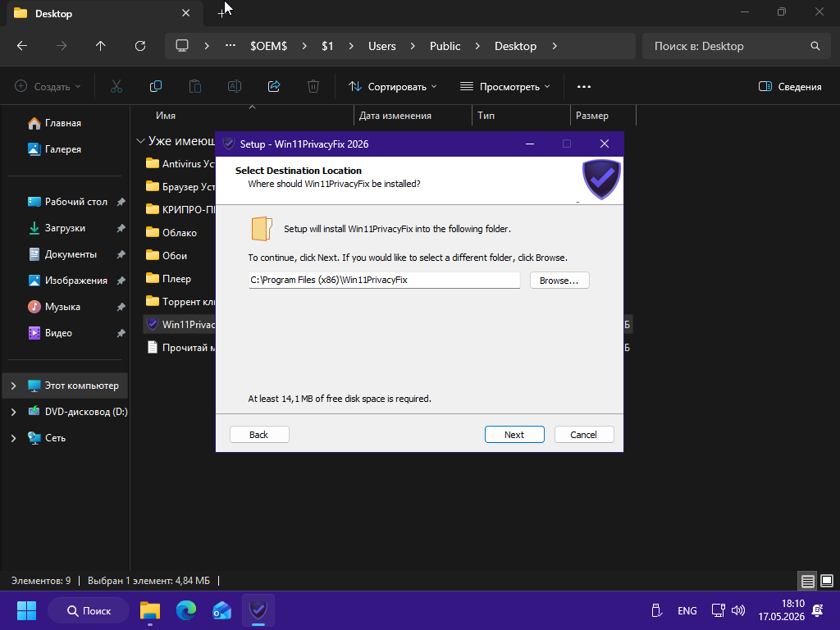Screen dimensions: 840x630
Task: Launch Microsoft Edge from the taskbar
Action: tap(186, 610)
